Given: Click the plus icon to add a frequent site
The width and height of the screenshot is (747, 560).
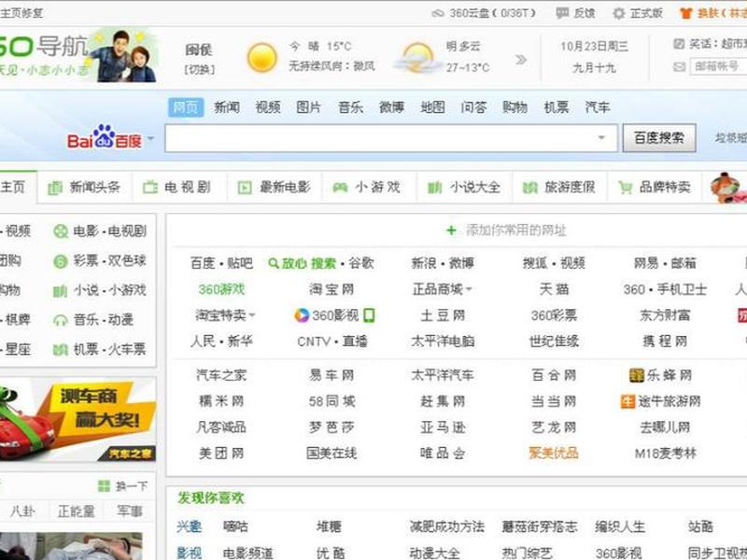Looking at the screenshot, I should [x=451, y=231].
